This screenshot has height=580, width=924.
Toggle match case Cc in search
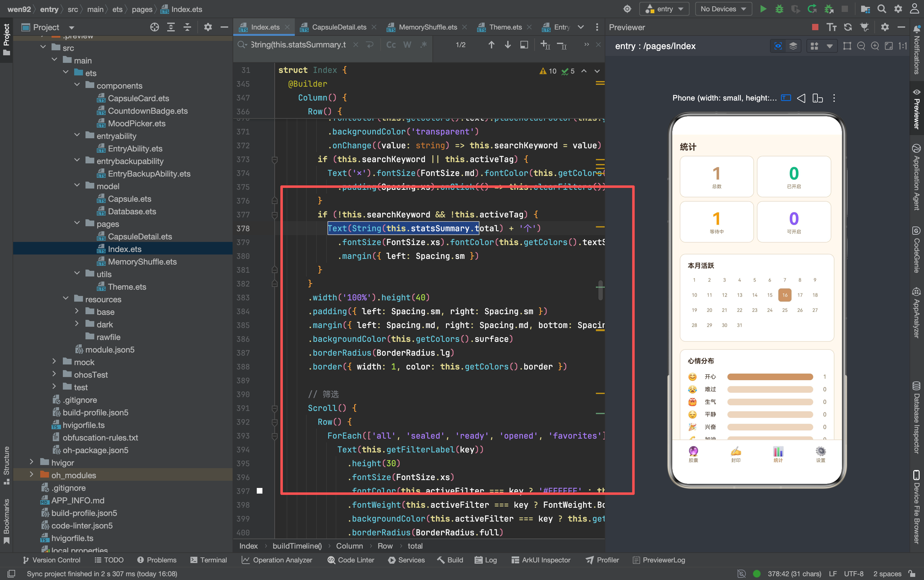pyautogui.click(x=391, y=45)
